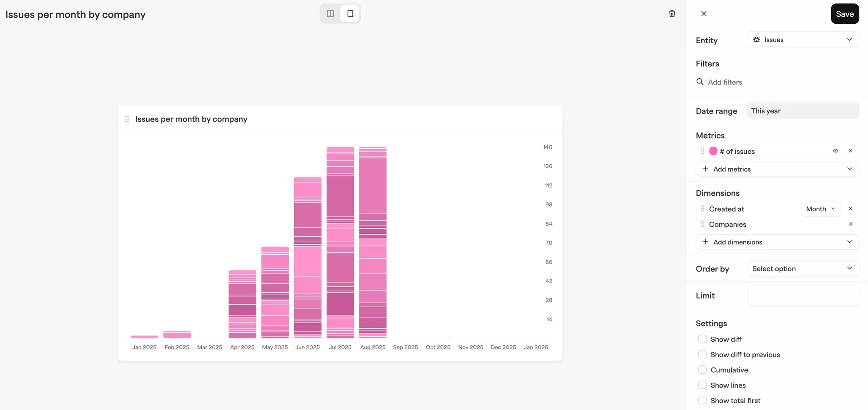Enable the Show diff checkbox
The width and height of the screenshot is (868, 410).
click(x=702, y=339)
